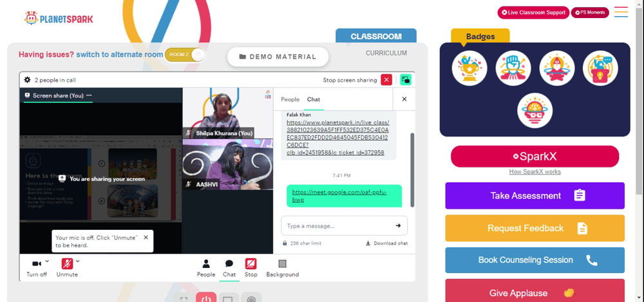Select the brain with glasses badge
This screenshot has height=302, width=644.
(x=535, y=111)
